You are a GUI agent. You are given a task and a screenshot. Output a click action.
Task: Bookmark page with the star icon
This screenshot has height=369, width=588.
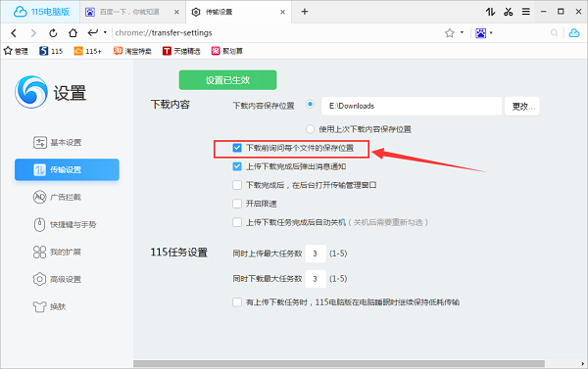450,33
